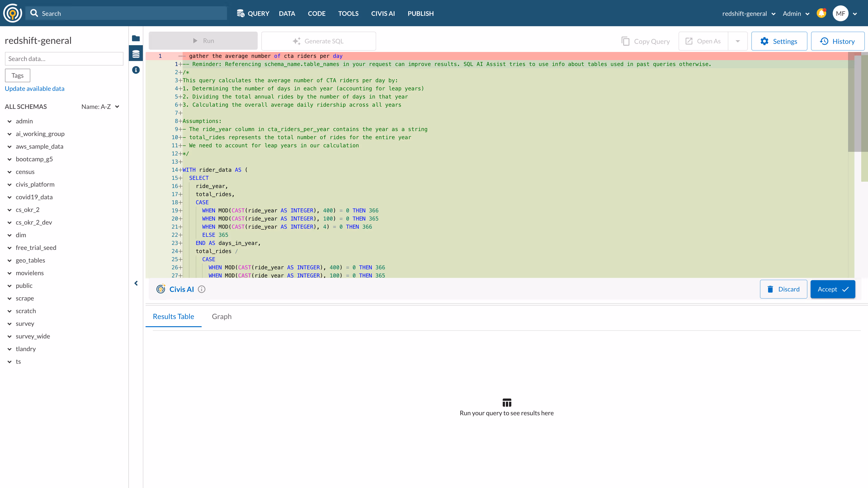Switch to the Graph tab
Screen dimensions: 868x488
tap(221, 316)
